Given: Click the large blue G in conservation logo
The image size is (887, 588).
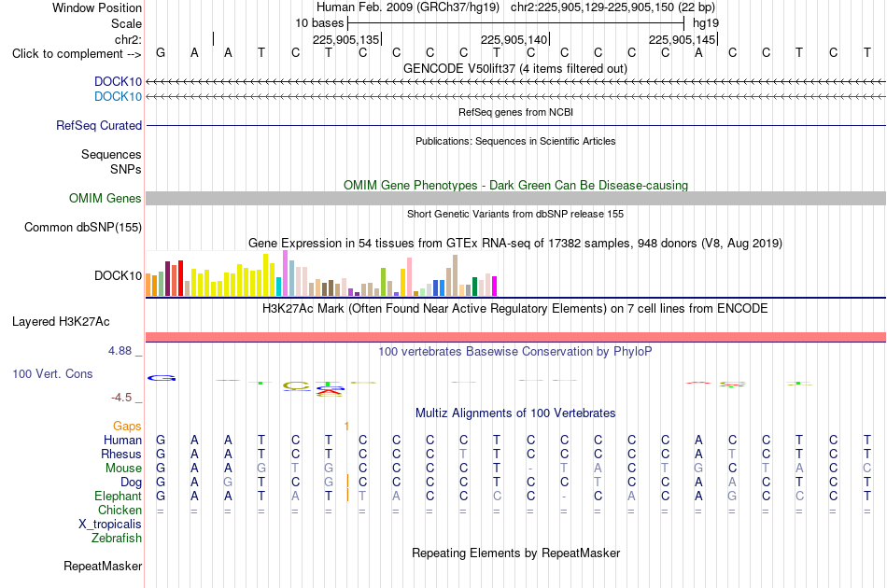Looking at the screenshot, I should [162, 378].
